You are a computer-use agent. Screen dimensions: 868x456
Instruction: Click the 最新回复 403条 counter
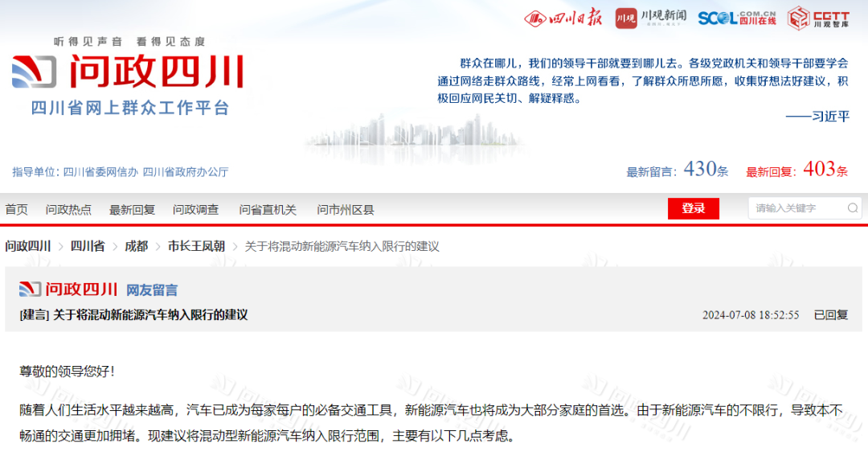796,170
